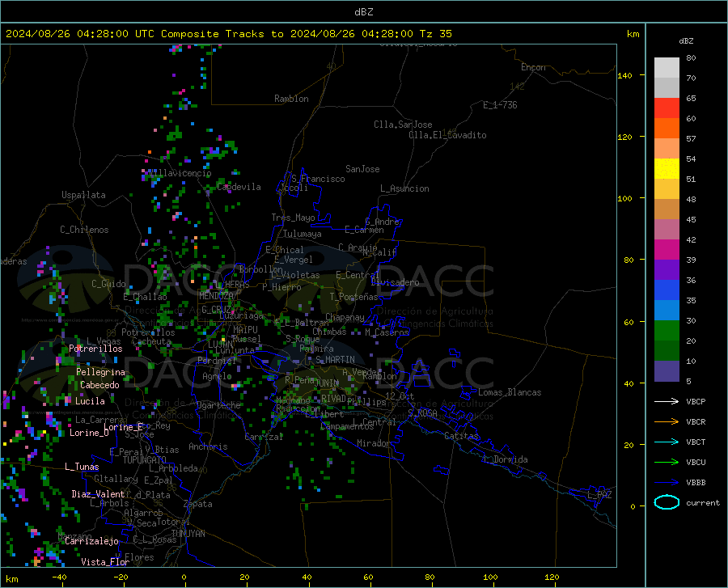Click the Capdevila label
Viewport: 728px width, 588px height.
coord(239,187)
